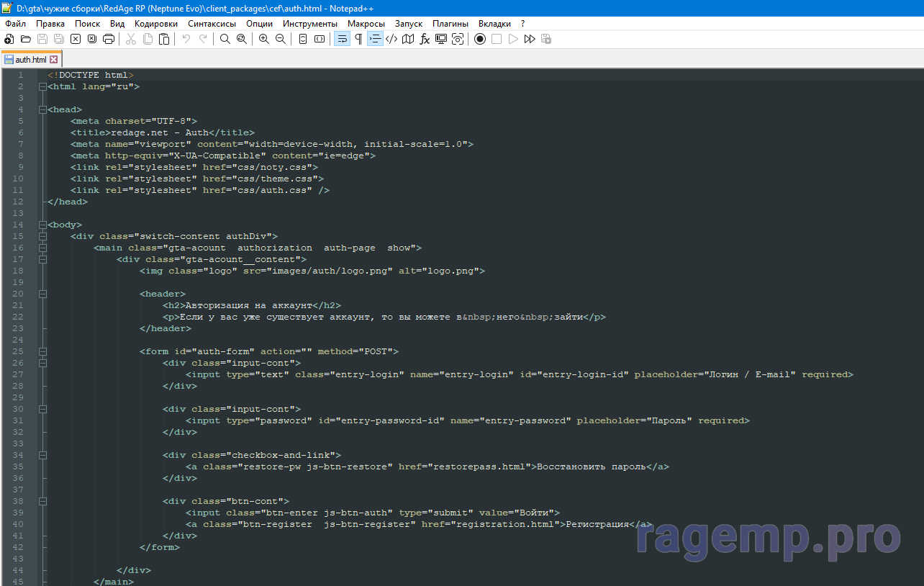Click the Zoom in icon
The width and height of the screenshot is (924, 586).
click(x=264, y=39)
